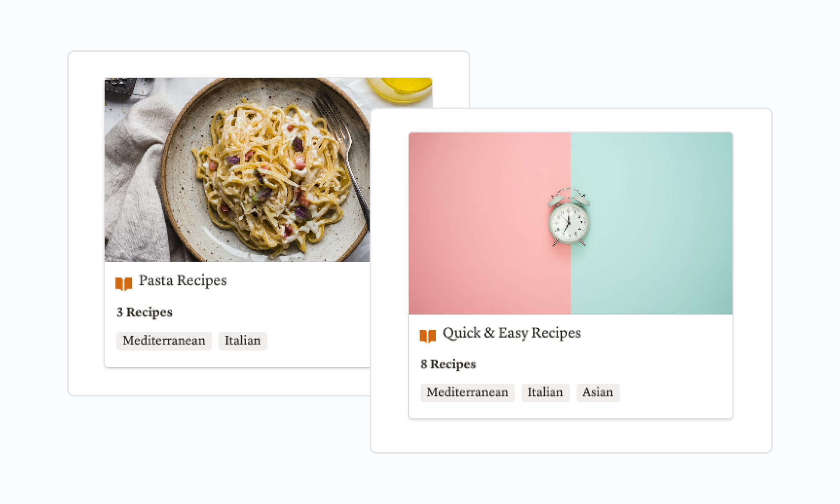Screen dimensions: 840x504
Task: Click the book icon beside Pasta Recipes
Action: (123, 283)
